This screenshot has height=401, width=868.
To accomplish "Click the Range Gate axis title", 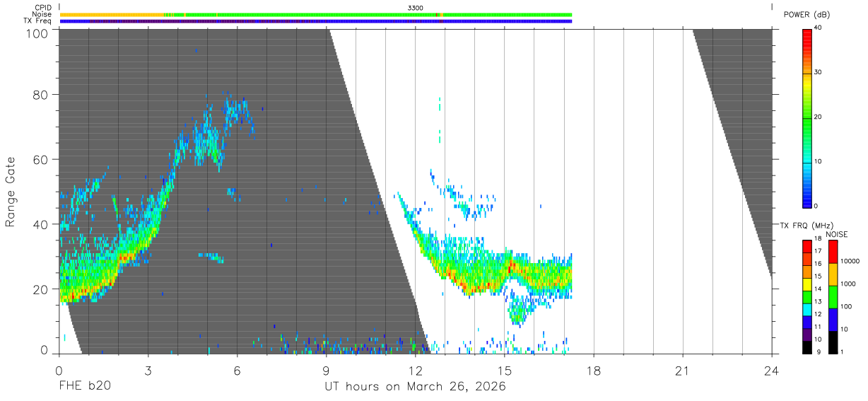I will point(11,192).
